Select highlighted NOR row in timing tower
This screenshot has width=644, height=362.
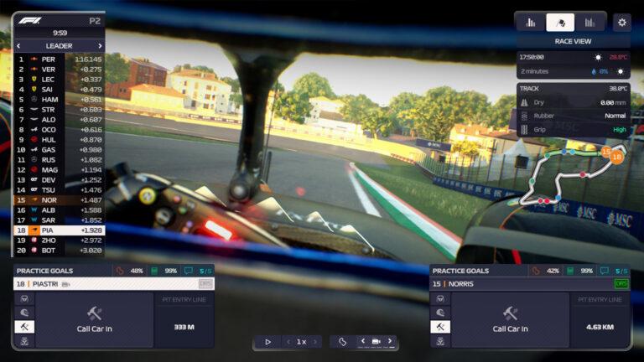pyautogui.click(x=60, y=200)
